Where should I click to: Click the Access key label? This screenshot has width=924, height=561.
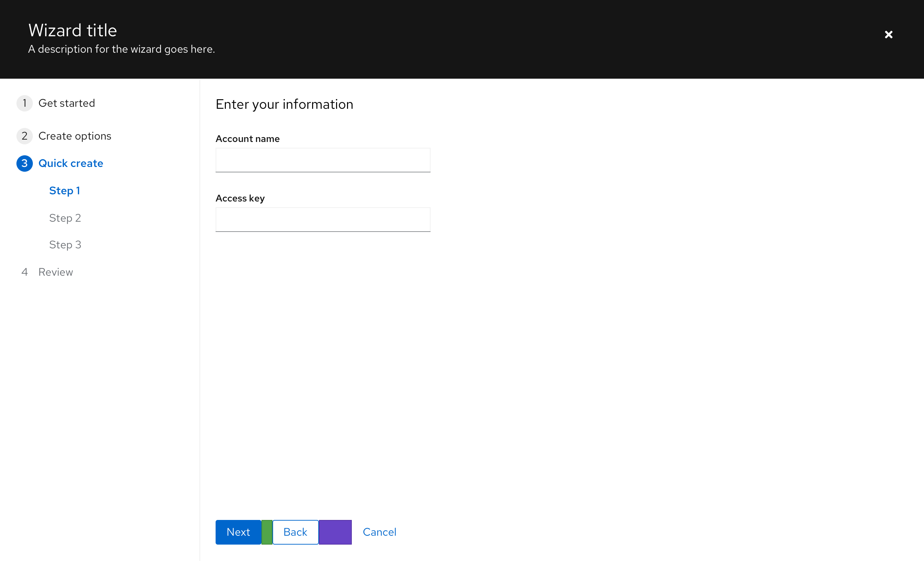[x=240, y=198]
